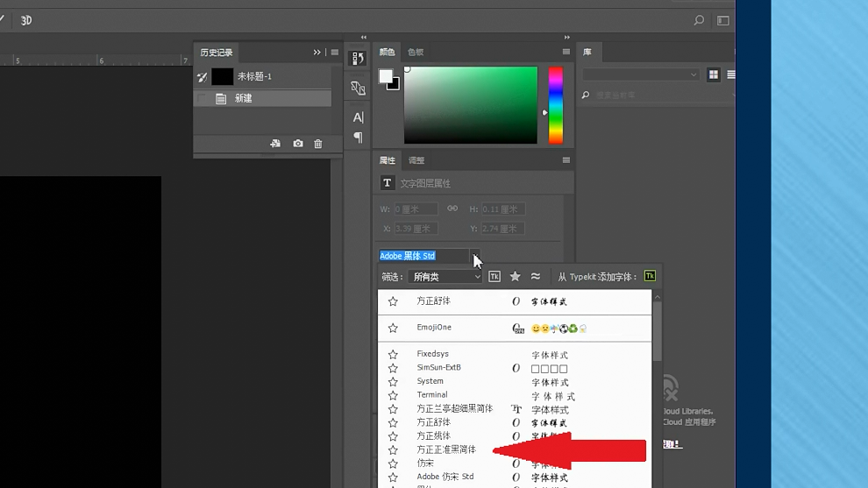The width and height of the screenshot is (868, 488).
Task: Open the Paragraph panel icon
Action: [359, 137]
